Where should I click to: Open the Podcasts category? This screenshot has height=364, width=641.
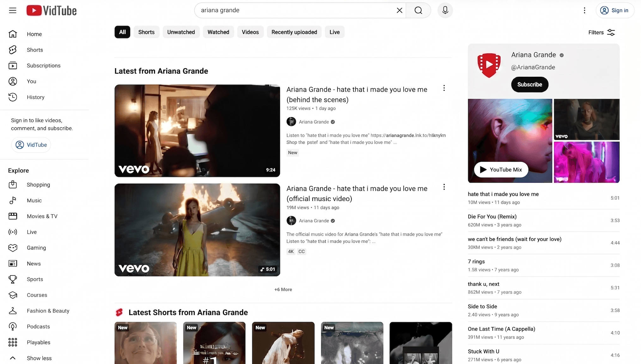(x=38, y=327)
